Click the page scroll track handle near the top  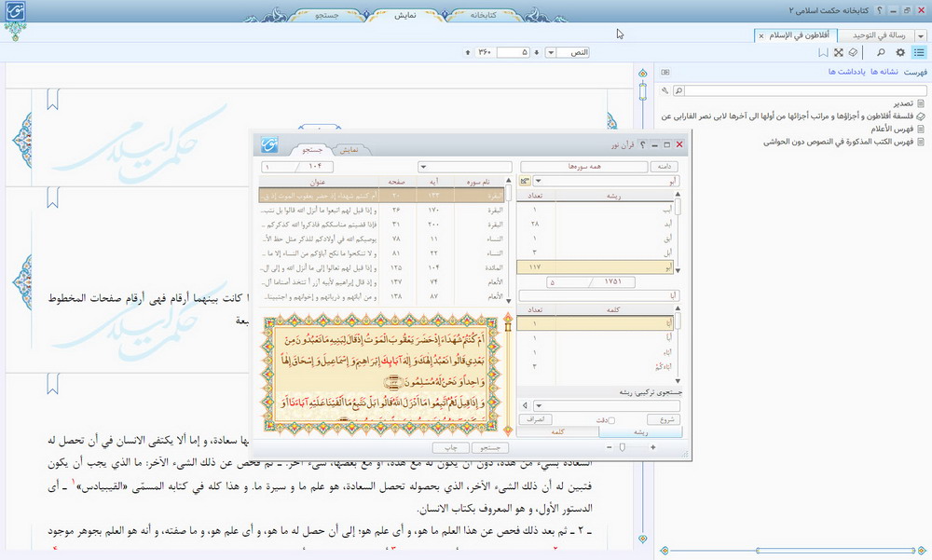pyautogui.click(x=642, y=91)
